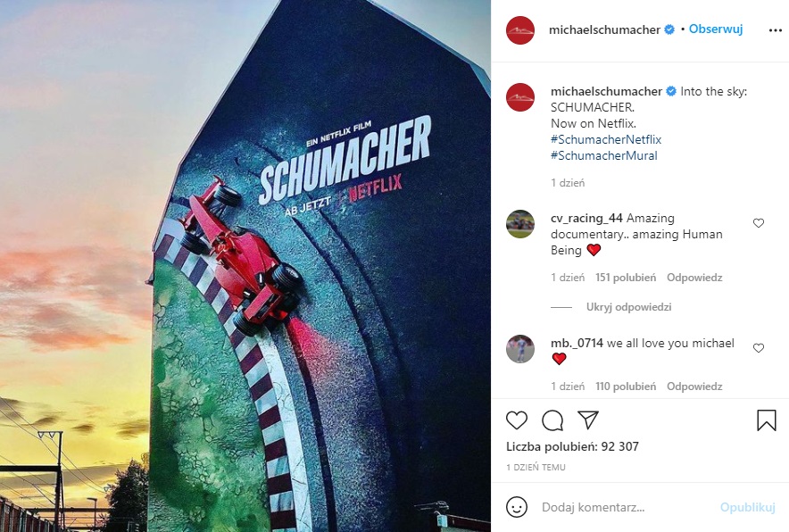Like the post with the heart icon
The image size is (789, 532).
click(x=516, y=420)
